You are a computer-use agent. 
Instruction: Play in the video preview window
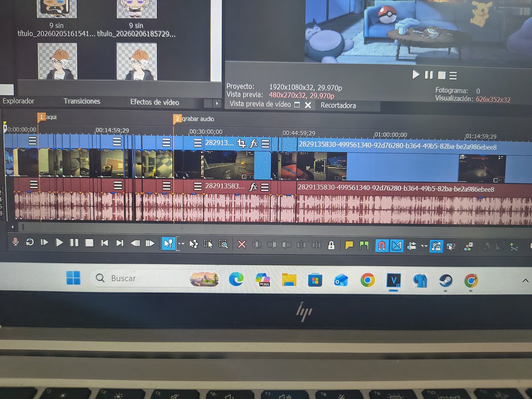click(416, 74)
